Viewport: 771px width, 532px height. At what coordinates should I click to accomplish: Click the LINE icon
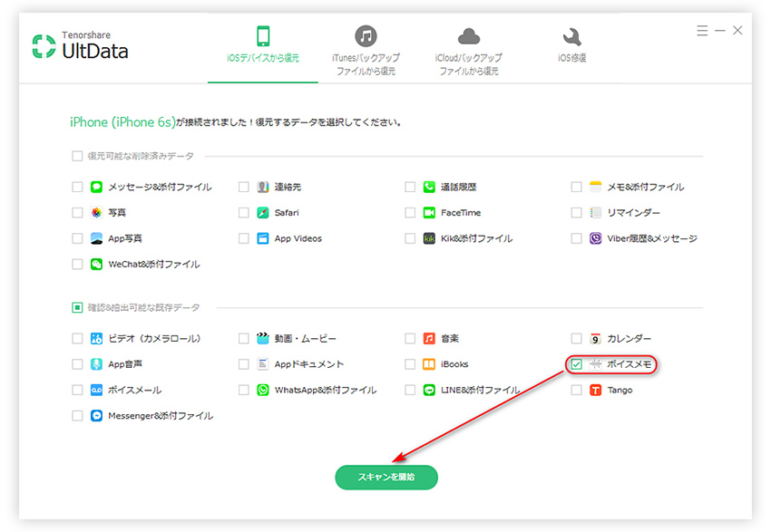tap(429, 390)
